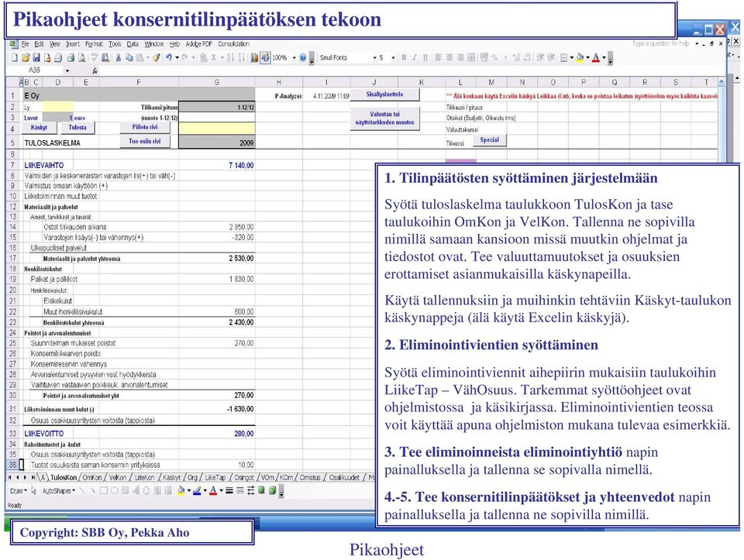The image size is (744, 560).
Task: Click the Special button
Action: (489, 140)
